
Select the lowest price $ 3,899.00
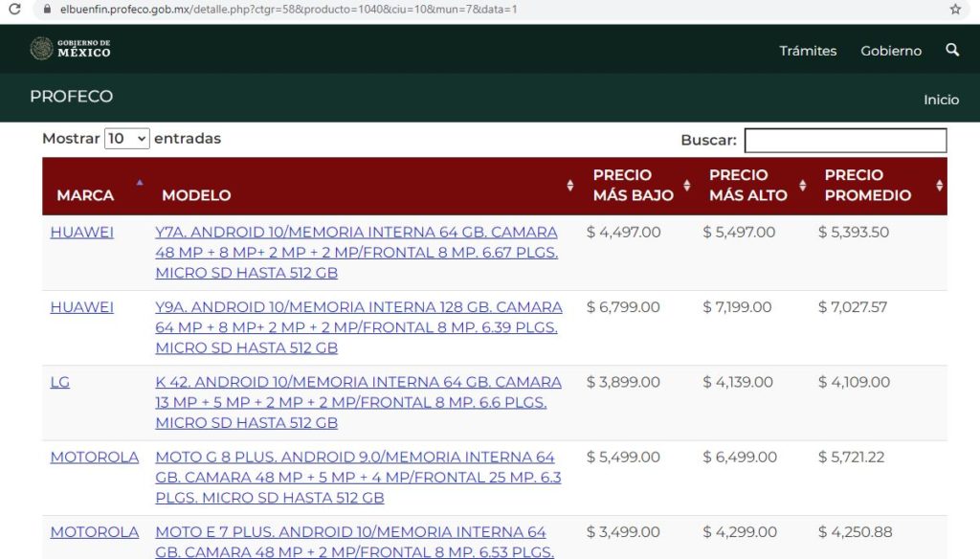coord(623,382)
